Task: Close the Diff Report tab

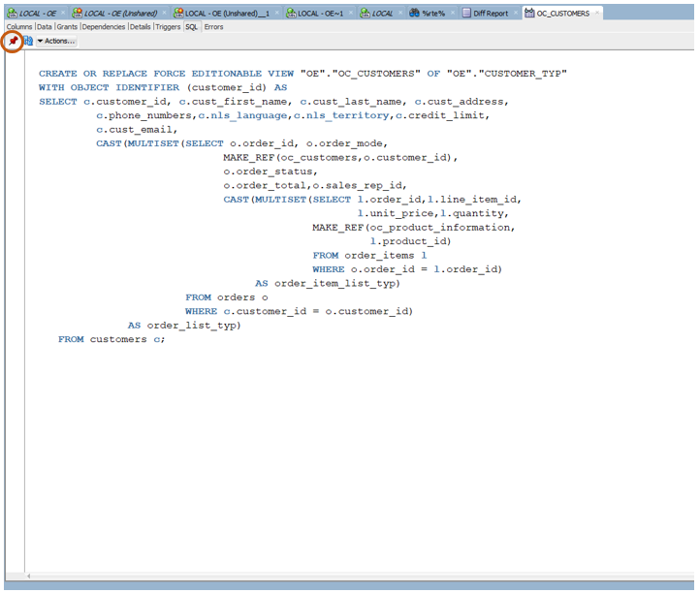Action: [515, 13]
